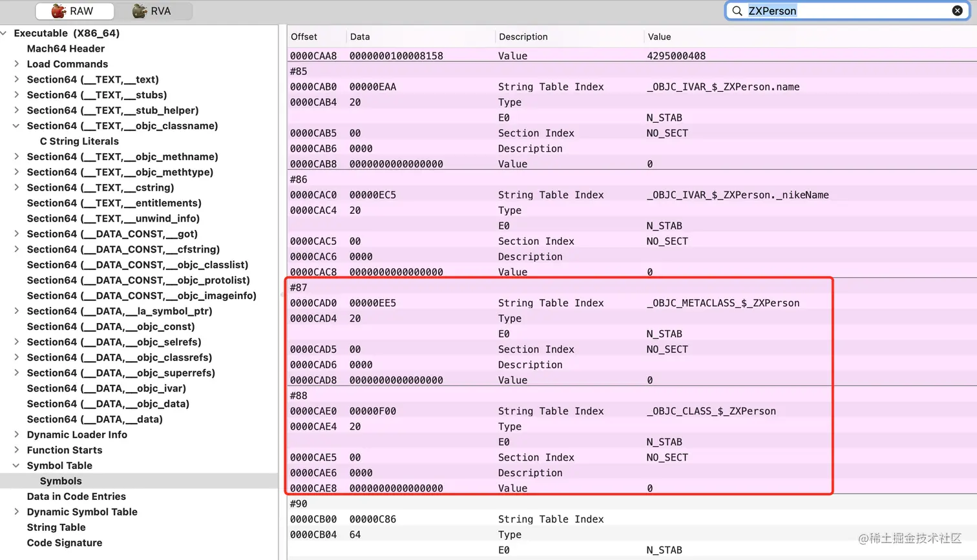Image resolution: width=977 pixels, height=560 pixels.
Task: Click the #90 symbol group row
Action: pos(632,504)
